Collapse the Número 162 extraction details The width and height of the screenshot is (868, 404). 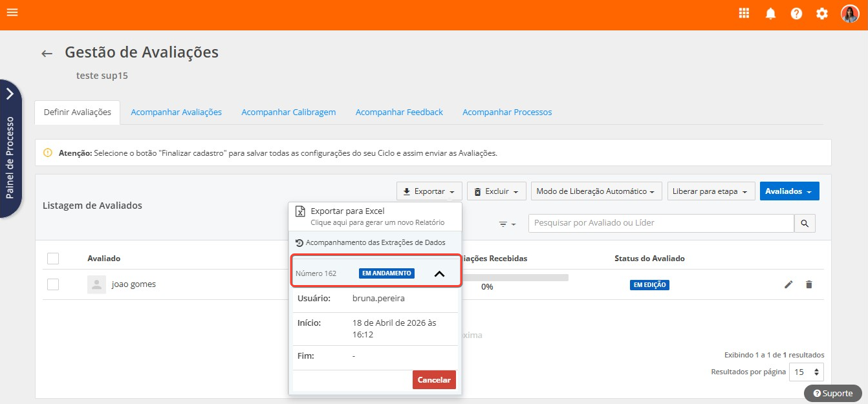[x=439, y=273]
